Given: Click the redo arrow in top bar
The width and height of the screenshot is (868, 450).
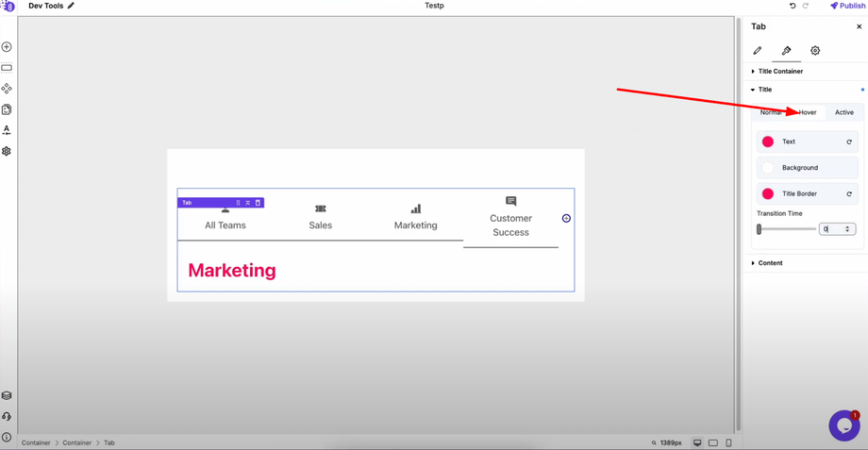Looking at the screenshot, I should pos(806,6).
